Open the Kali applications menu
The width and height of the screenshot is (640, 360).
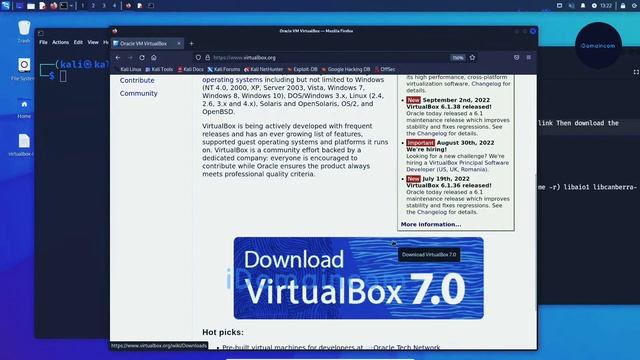[x=6, y=5]
